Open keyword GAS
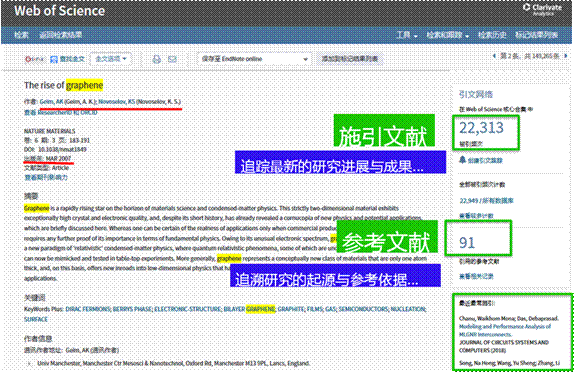Image resolution: width=577 pixels, height=376 pixels. [x=330, y=309]
